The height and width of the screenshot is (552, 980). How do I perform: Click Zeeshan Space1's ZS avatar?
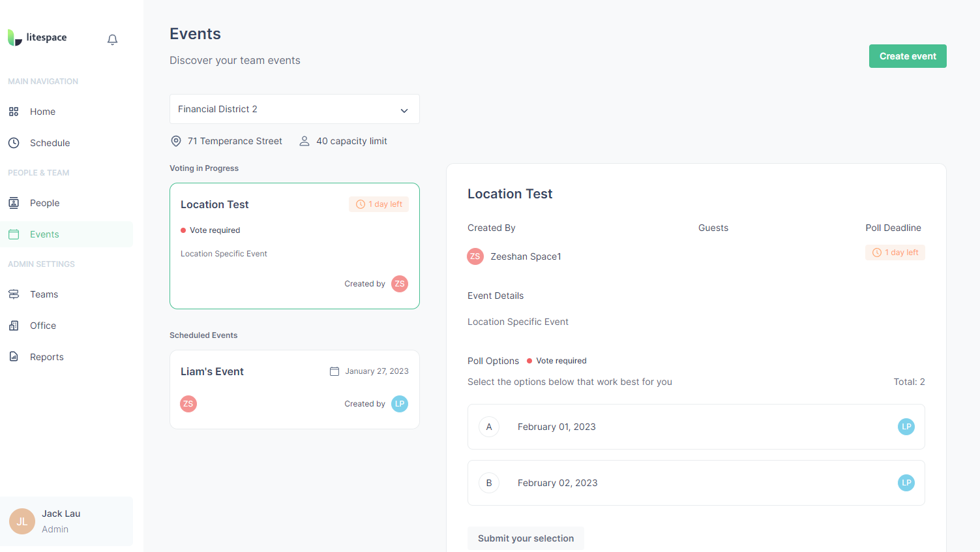(x=475, y=256)
